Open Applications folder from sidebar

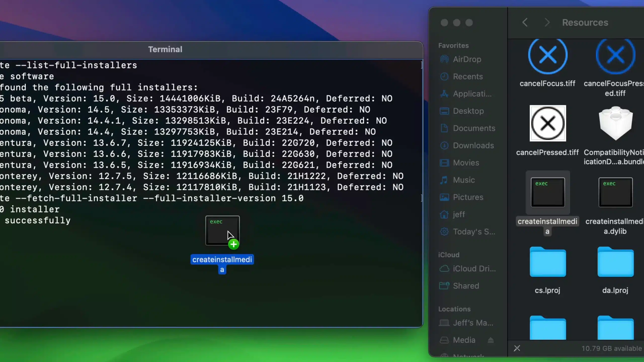click(x=472, y=94)
